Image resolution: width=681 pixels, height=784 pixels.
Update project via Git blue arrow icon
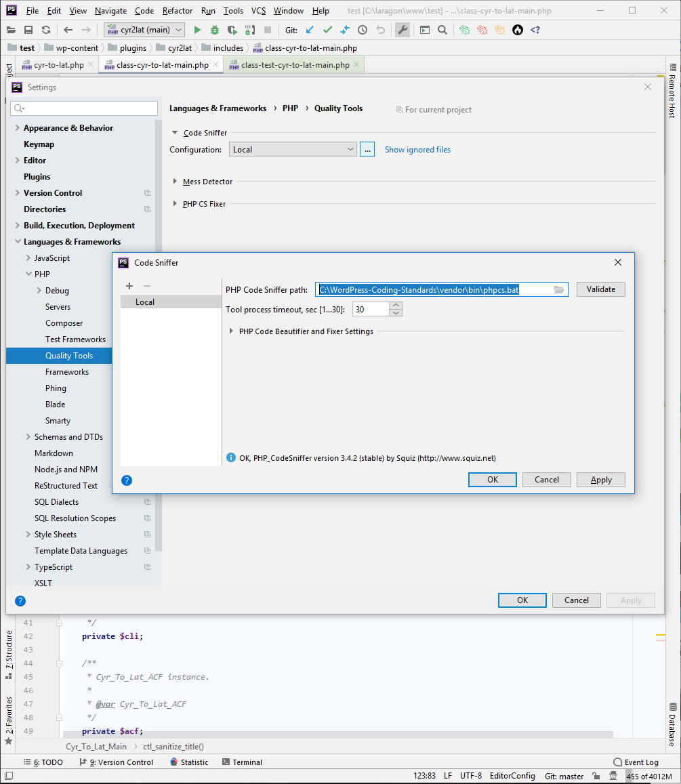310,30
